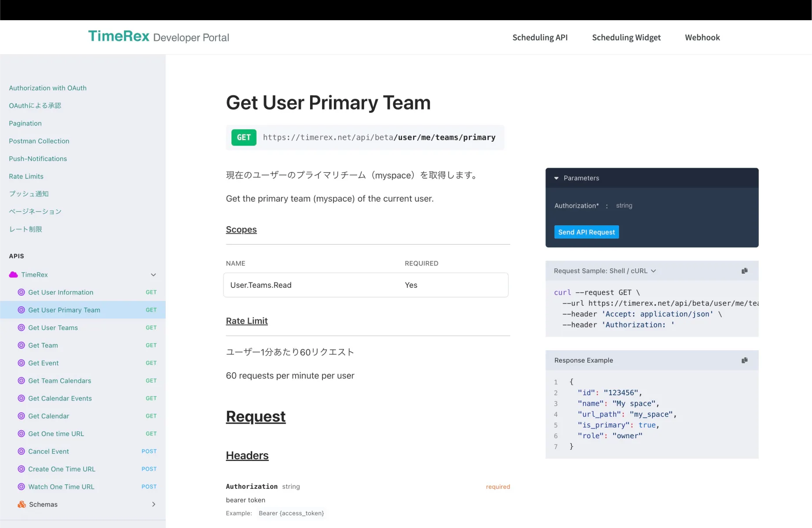Jump to the Request heading anchor

[256, 416]
